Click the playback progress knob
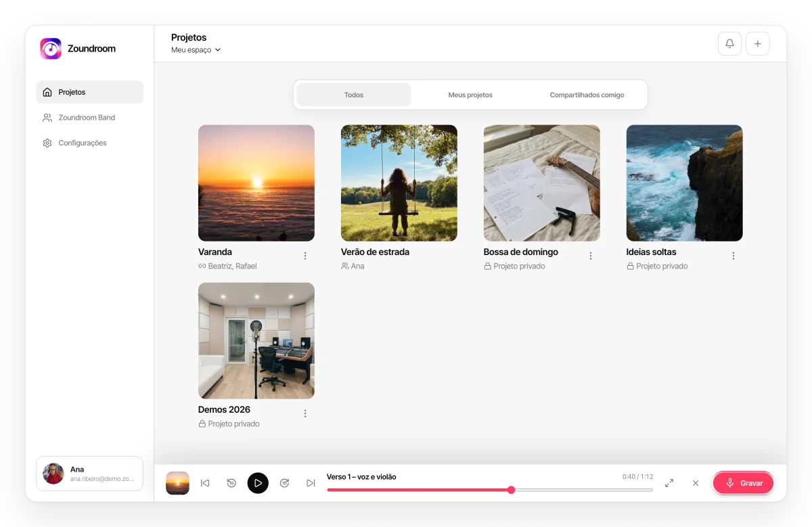Screen dimensions: 812x527 pyautogui.click(x=511, y=490)
